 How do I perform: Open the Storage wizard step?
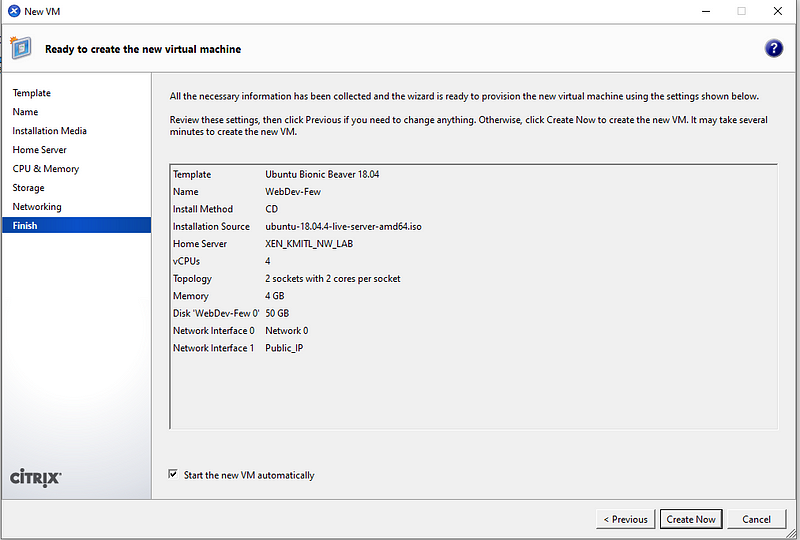click(x=28, y=188)
